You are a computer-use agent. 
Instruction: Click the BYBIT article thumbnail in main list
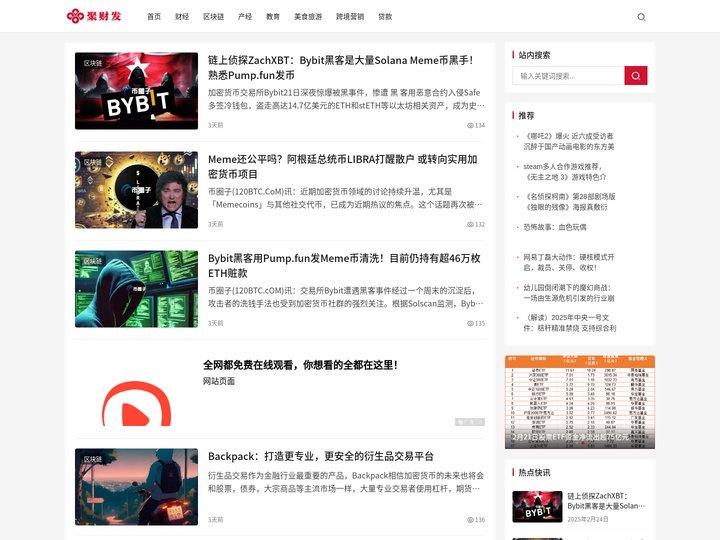pyautogui.click(x=136, y=91)
